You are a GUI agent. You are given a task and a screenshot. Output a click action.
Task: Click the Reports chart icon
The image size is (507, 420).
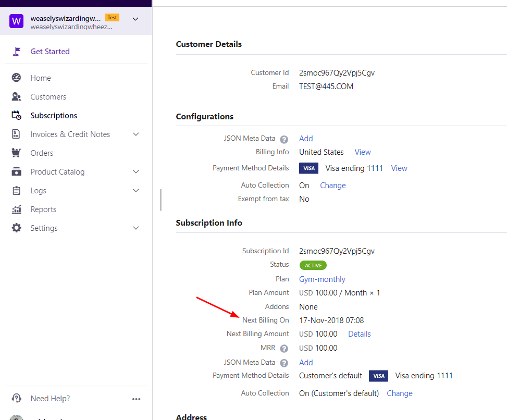coord(17,209)
